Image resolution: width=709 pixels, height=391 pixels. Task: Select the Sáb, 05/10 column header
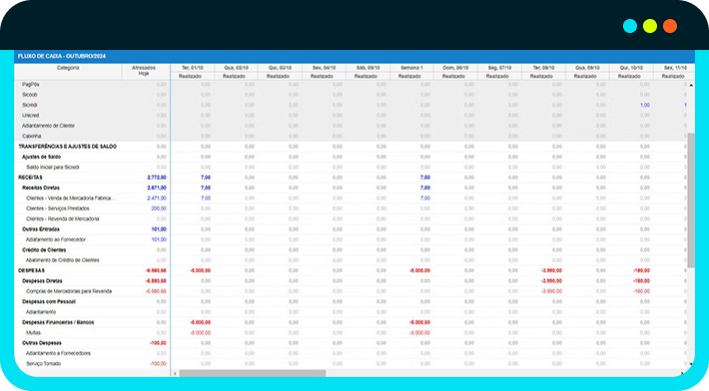[368, 68]
